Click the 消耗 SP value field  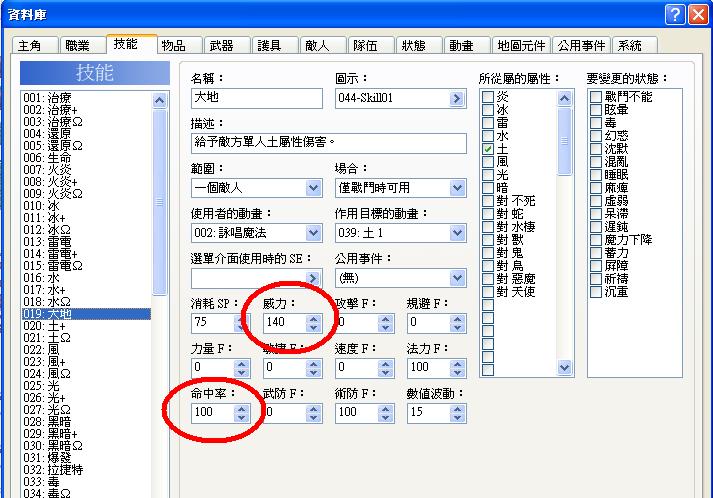213,323
